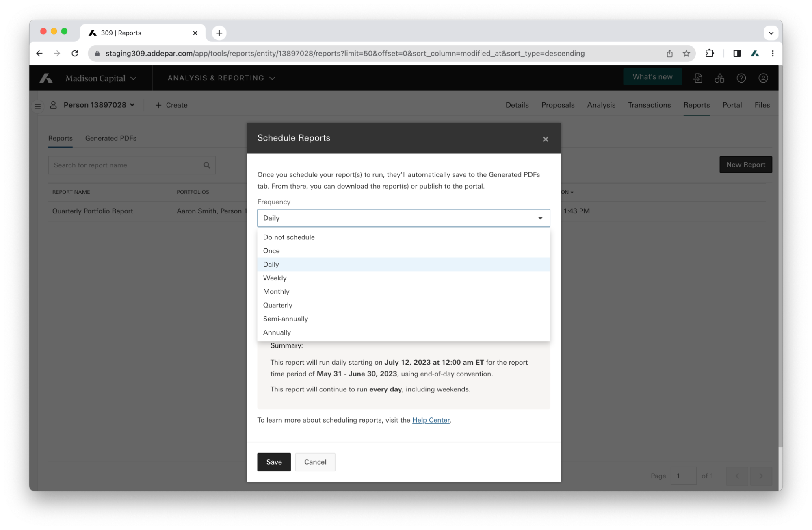Cancel the Schedule Reports dialog
This screenshot has height=530, width=812.
click(x=315, y=462)
